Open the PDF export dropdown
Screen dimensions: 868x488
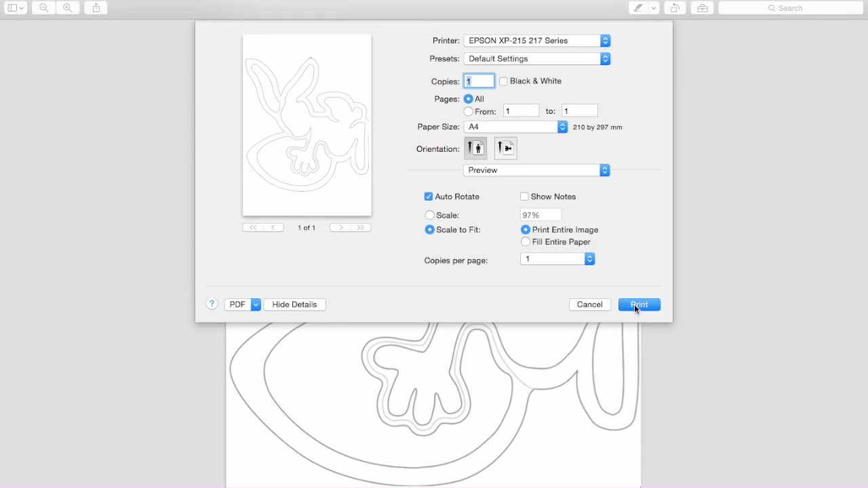pos(242,304)
